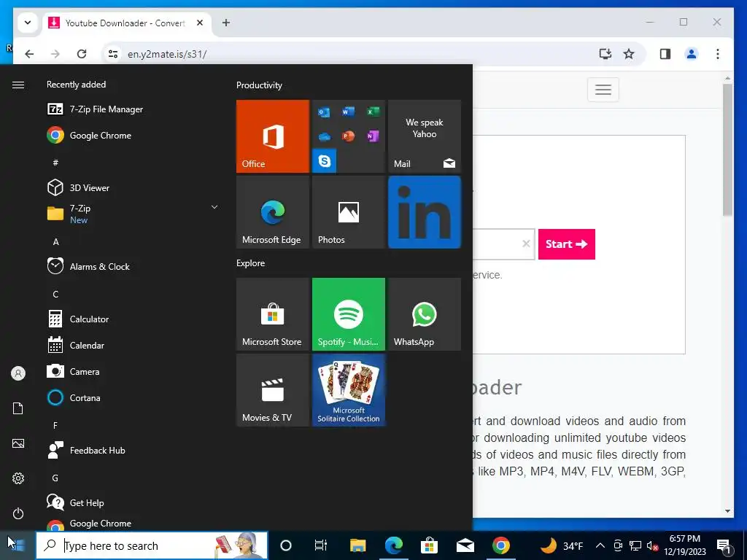This screenshot has width=747, height=560.
Task: Open Settings gear in Start sidebar
Action: (x=18, y=478)
